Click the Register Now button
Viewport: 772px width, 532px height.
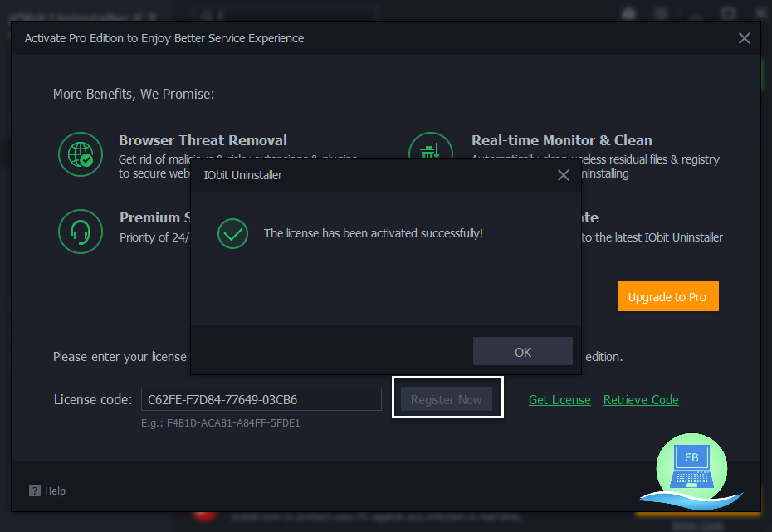[447, 399]
